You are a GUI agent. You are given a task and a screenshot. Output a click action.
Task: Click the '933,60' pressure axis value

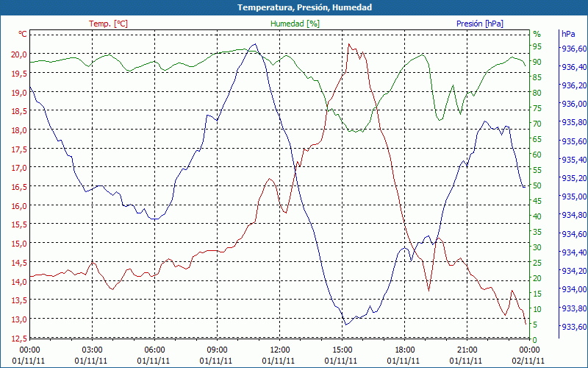(574, 327)
